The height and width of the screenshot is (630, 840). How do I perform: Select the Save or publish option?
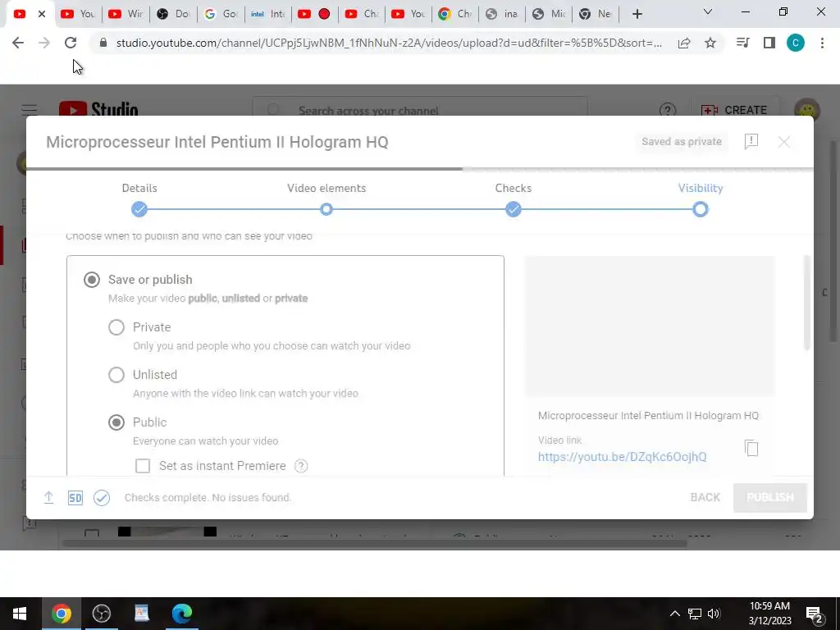tap(92, 280)
